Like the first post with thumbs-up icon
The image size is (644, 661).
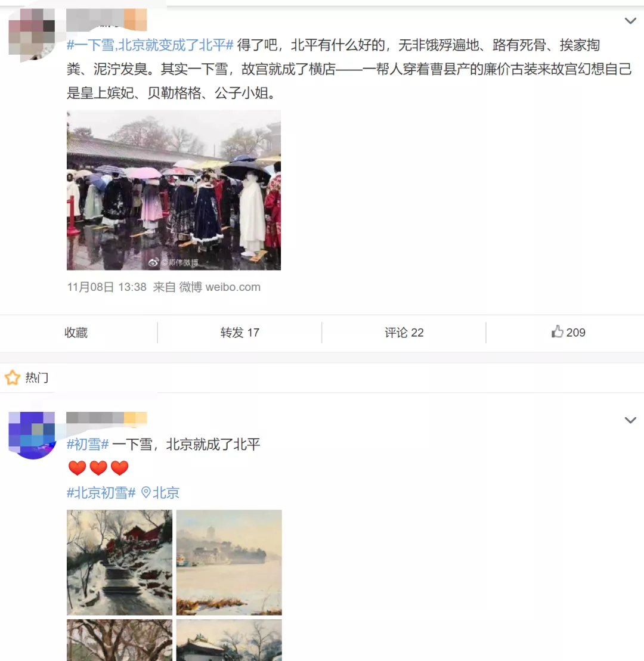(x=568, y=332)
